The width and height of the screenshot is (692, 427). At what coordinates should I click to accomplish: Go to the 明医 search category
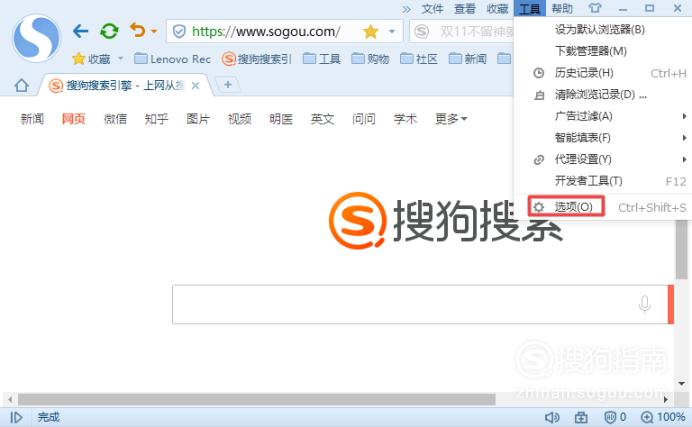[281, 119]
